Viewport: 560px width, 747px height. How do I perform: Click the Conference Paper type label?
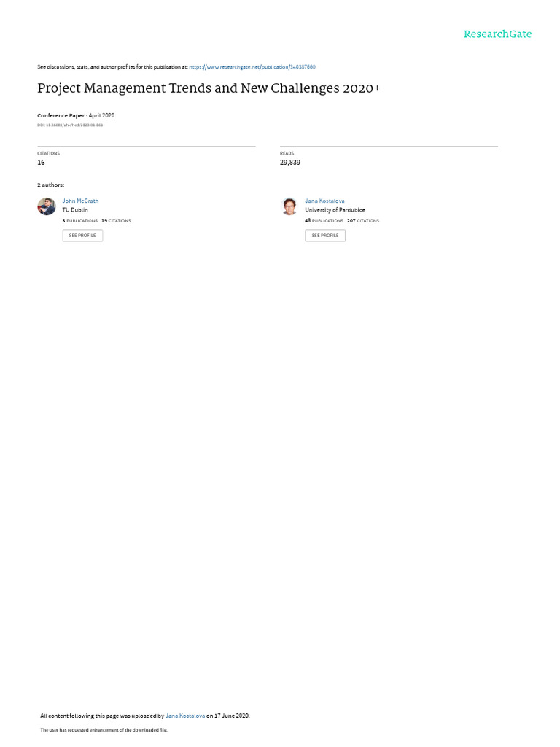pos(61,116)
